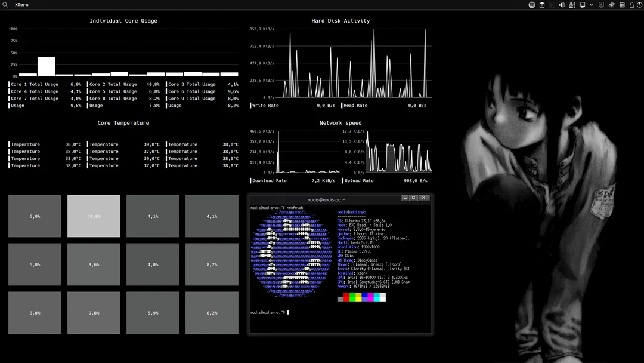Open the calculator icon in top panel
Image resolution: width=644 pixels, height=363 pixels.
click(x=622, y=5)
